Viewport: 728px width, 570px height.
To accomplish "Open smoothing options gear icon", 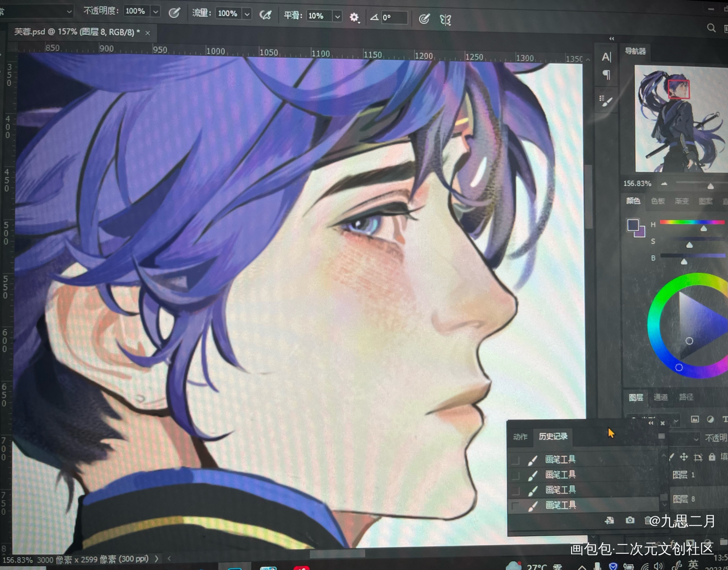I will 354,17.
